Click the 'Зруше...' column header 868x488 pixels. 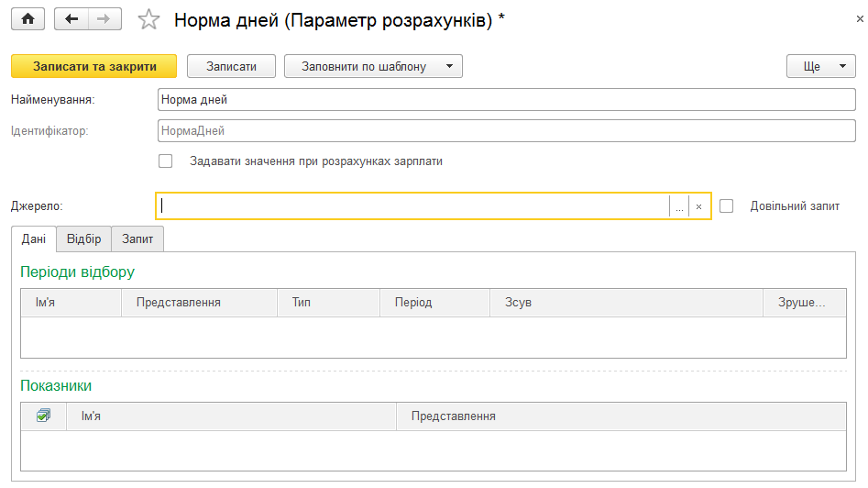click(x=805, y=303)
